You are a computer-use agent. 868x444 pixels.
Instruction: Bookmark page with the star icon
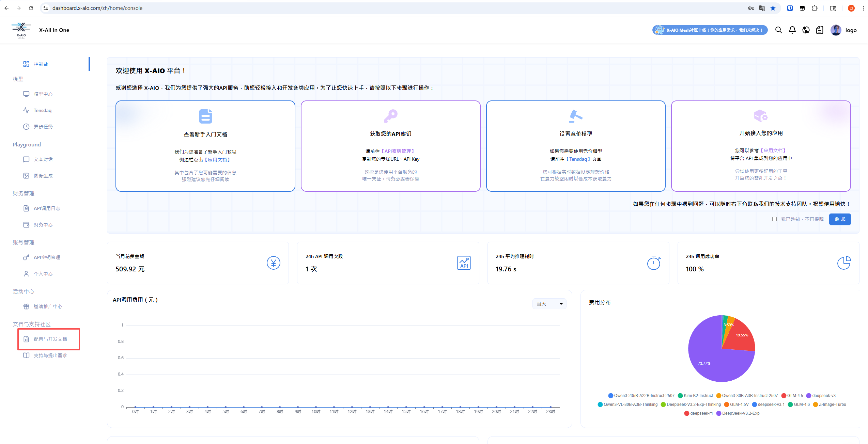pyautogui.click(x=773, y=8)
